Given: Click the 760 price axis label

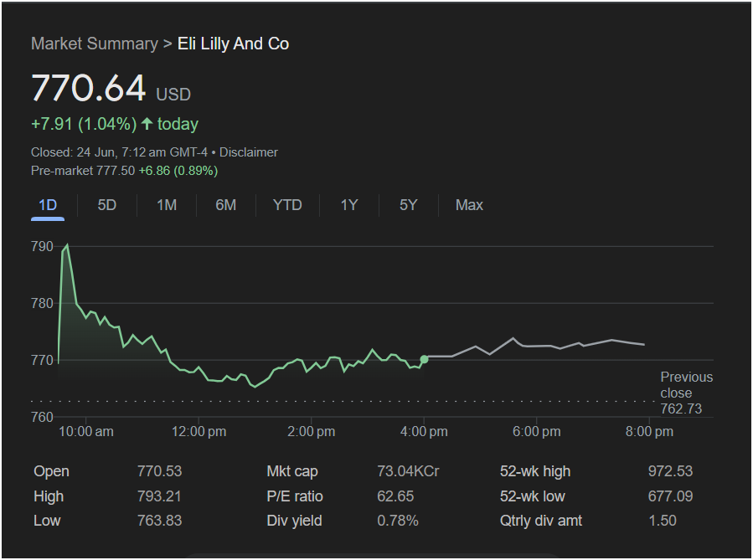Looking at the screenshot, I should [x=42, y=417].
